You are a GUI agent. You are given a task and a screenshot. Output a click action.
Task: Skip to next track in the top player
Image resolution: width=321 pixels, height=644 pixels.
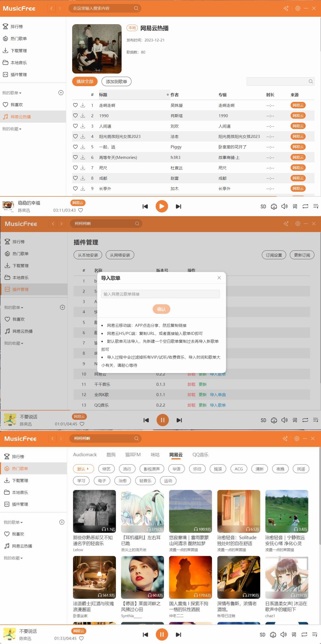pos(178,206)
